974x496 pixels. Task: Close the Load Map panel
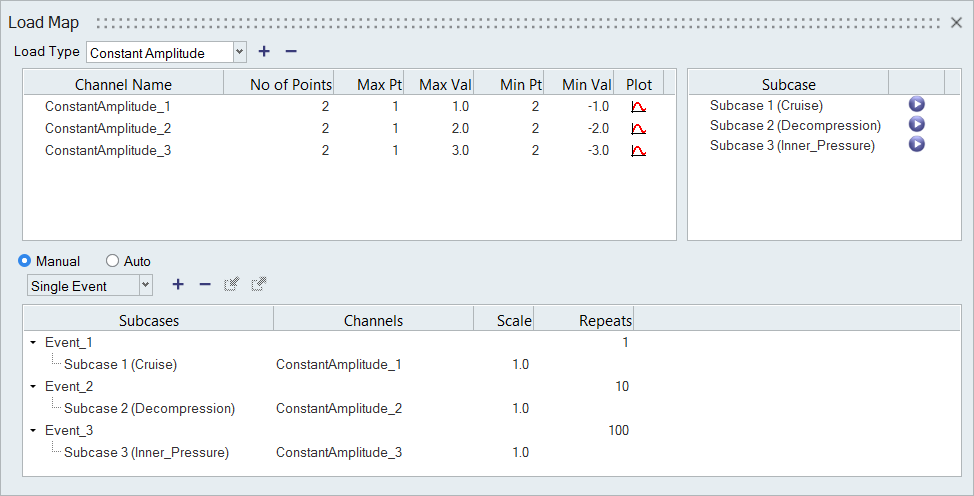click(x=956, y=22)
